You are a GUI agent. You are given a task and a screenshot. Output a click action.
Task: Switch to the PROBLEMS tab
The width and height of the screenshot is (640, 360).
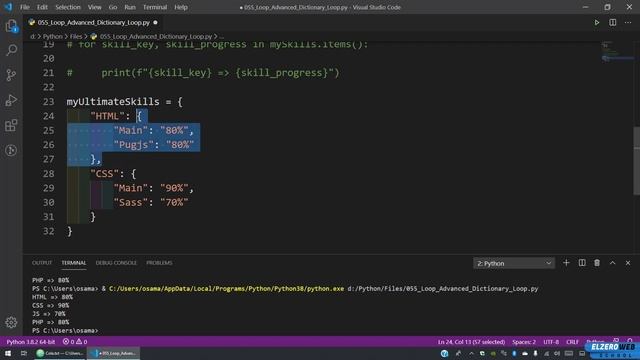(159, 263)
